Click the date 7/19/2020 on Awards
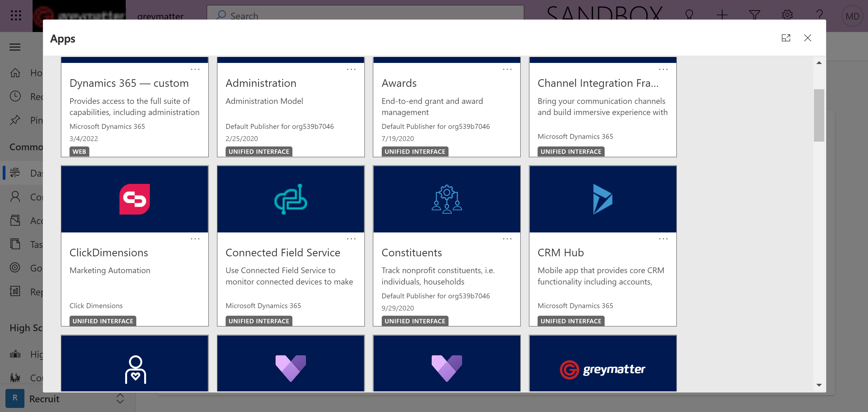Screen dimensions: 868x412 [397, 139]
